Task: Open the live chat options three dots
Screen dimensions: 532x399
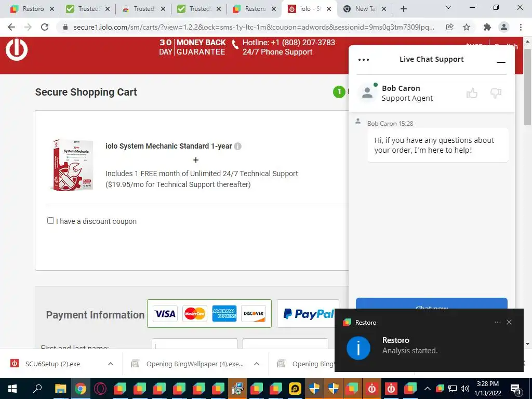Action: coord(363,60)
